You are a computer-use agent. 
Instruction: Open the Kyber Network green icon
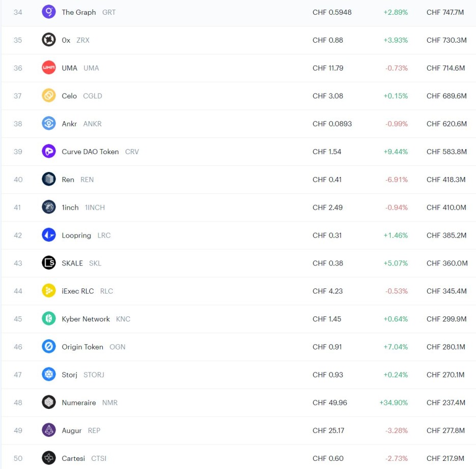(48, 319)
